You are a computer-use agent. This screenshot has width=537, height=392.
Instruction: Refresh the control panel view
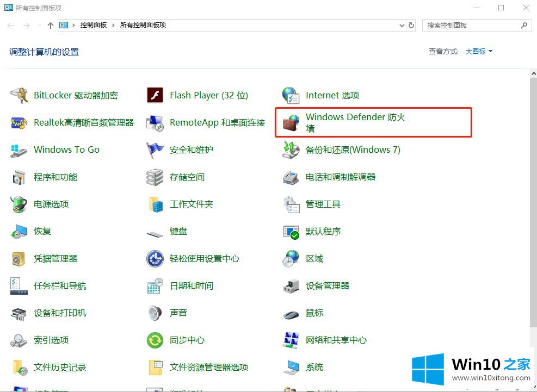pyautogui.click(x=411, y=26)
